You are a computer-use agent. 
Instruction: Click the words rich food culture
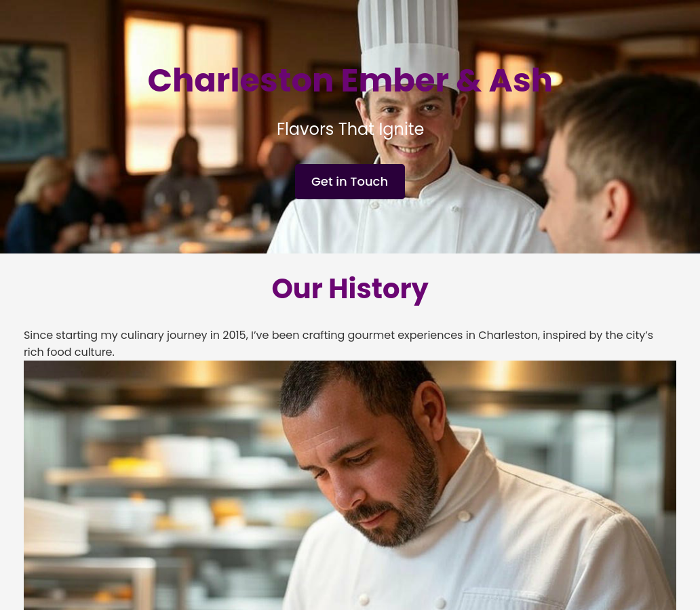(x=69, y=352)
